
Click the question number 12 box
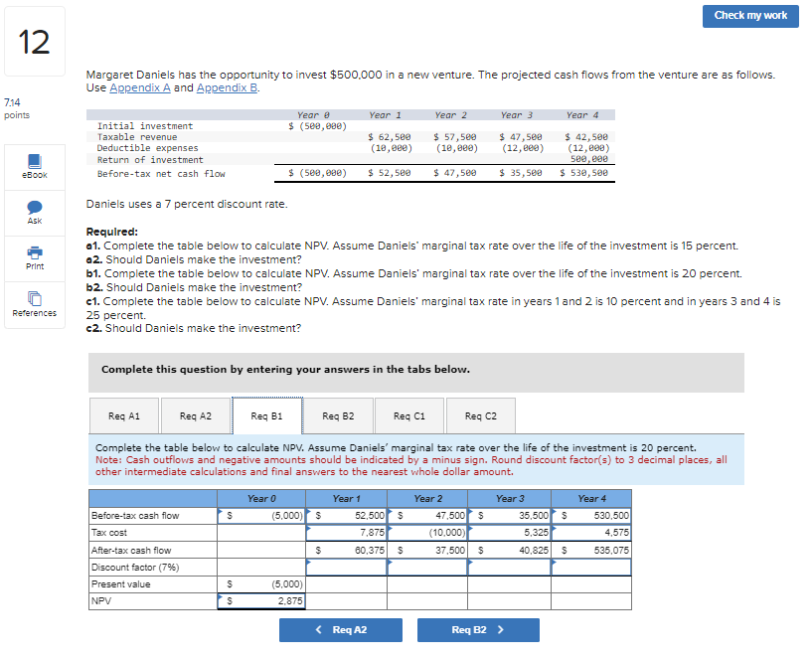coord(35,42)
